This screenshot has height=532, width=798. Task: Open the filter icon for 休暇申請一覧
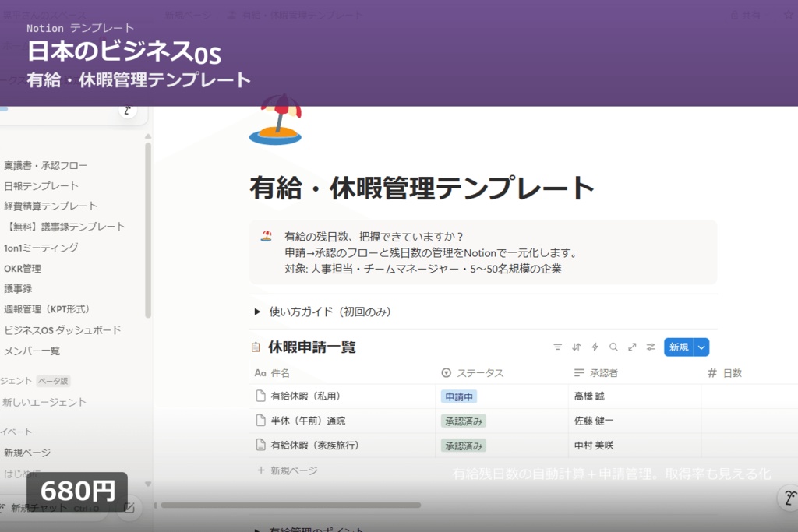(x=558, y=347)
